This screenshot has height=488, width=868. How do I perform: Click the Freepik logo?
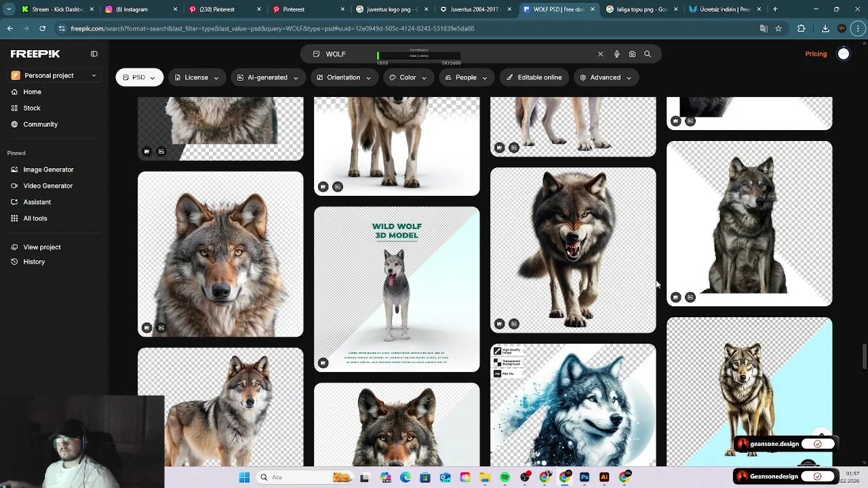(35, 54)
